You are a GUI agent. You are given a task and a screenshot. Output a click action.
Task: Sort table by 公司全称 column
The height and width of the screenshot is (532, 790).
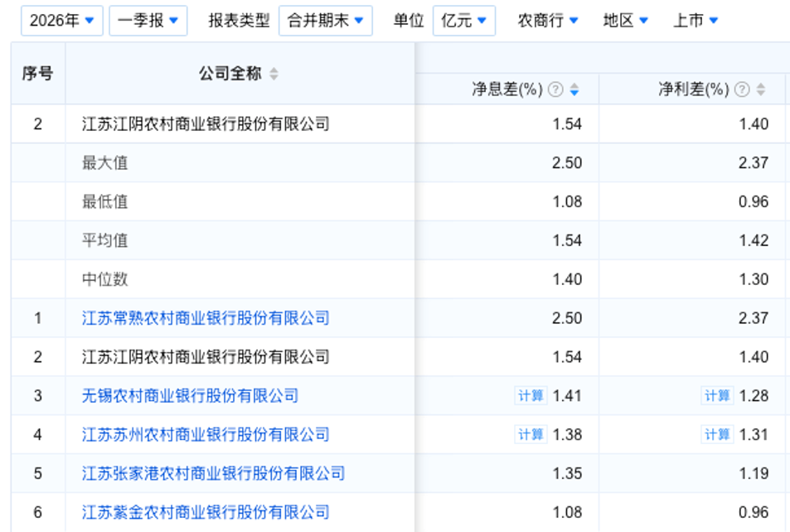(x=274, y=74)
